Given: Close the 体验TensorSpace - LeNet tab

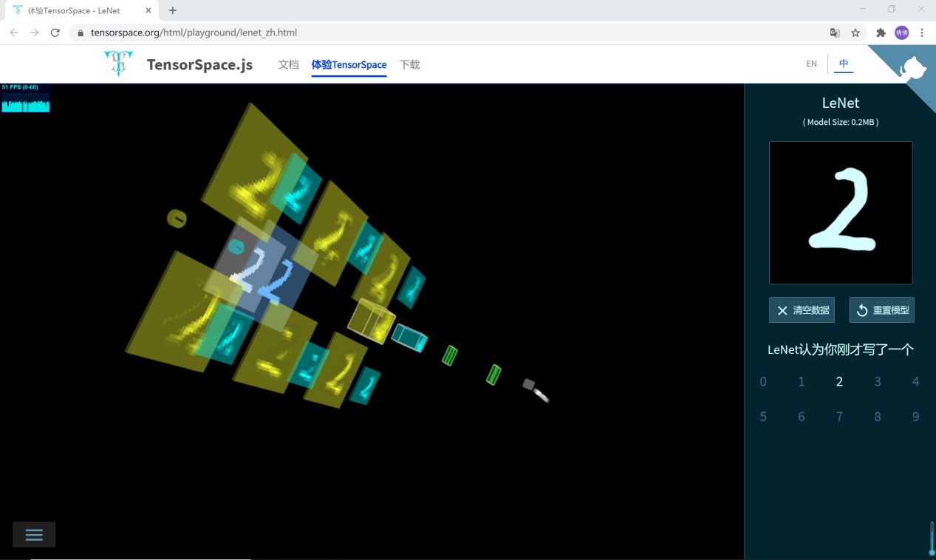Looking at the screenshot, I should 149,10.
